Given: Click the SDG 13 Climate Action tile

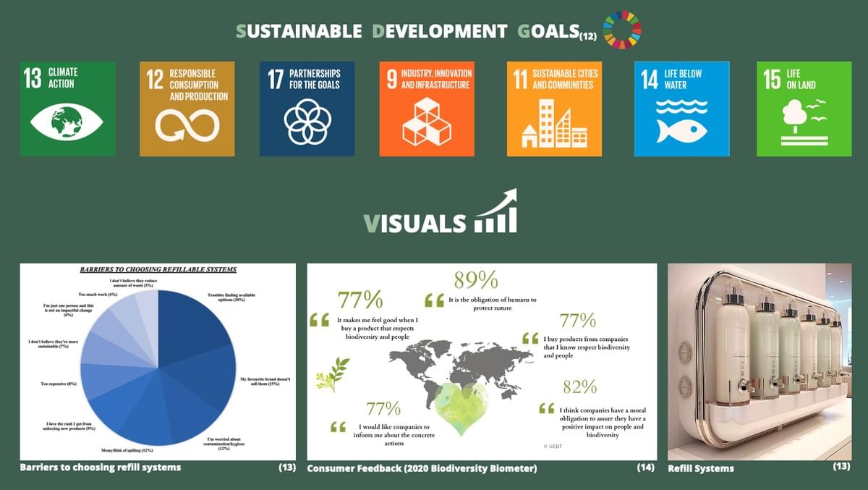Looking at the screenshot, I should (x=68, y=109).
